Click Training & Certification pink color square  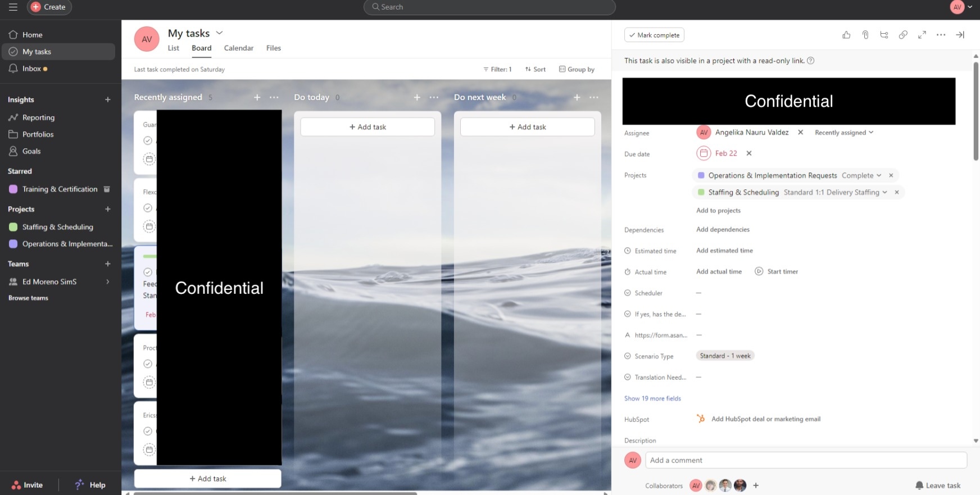click(x=13, y=189)
